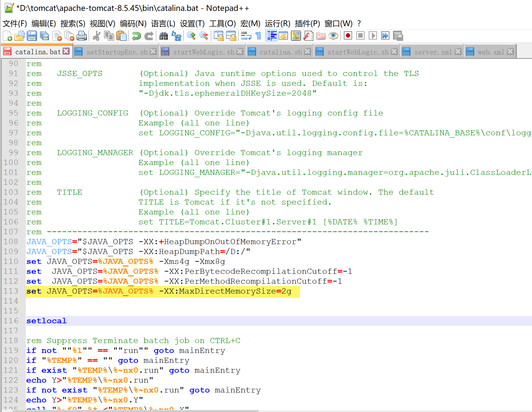Click the user defined language icon

click(283, 36)
